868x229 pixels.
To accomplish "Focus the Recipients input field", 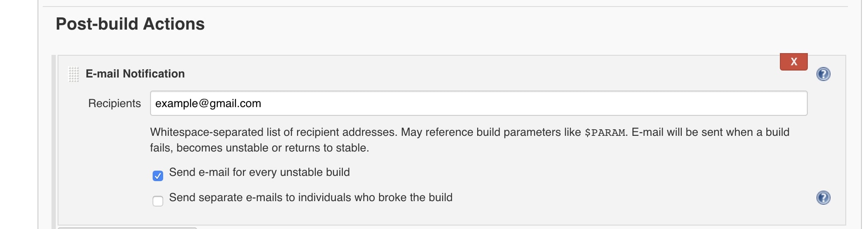I will (x=478, y=103).
